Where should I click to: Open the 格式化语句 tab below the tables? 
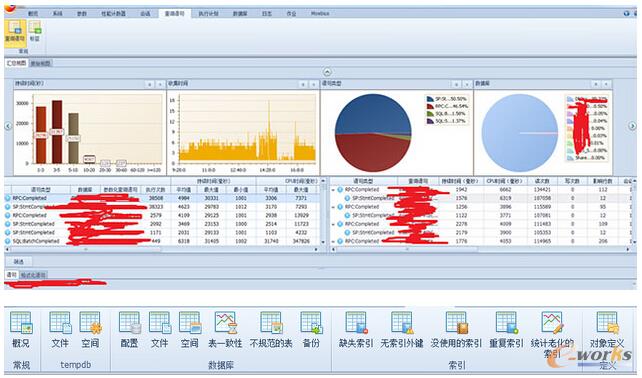[x=34, y=275]
